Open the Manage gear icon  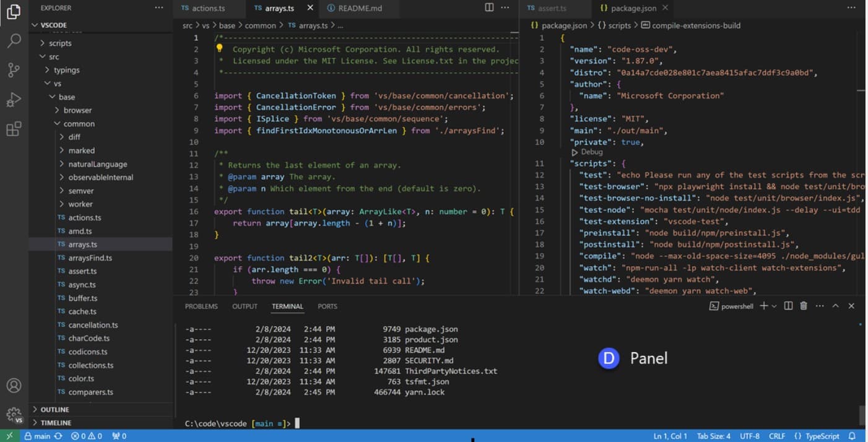(x=14, y=414)
